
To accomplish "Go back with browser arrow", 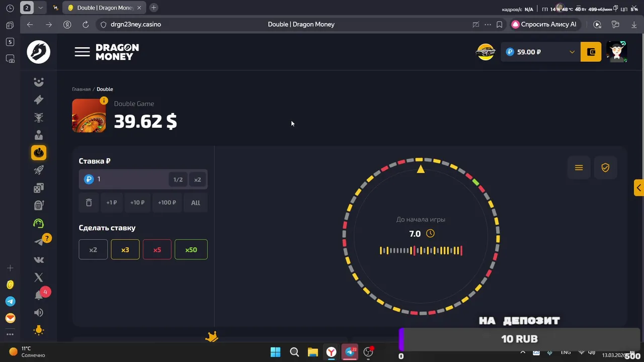I will coord(30,24).
